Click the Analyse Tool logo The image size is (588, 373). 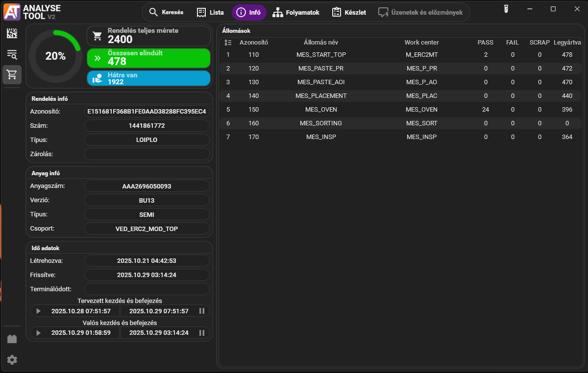pos(12,12)
